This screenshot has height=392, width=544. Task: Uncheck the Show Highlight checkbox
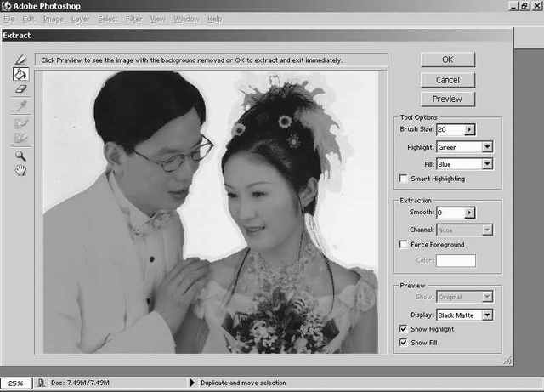404,329
